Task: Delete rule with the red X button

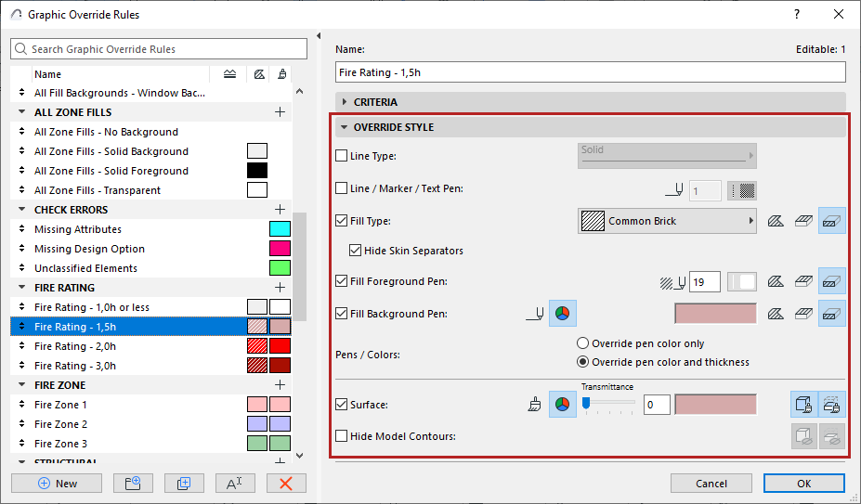Action: [285, 484]
